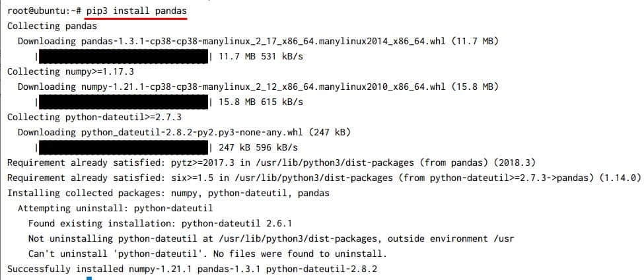Click the python-dateutil download progress bar
Screen dimensions: 644x280
coord(122,147)
